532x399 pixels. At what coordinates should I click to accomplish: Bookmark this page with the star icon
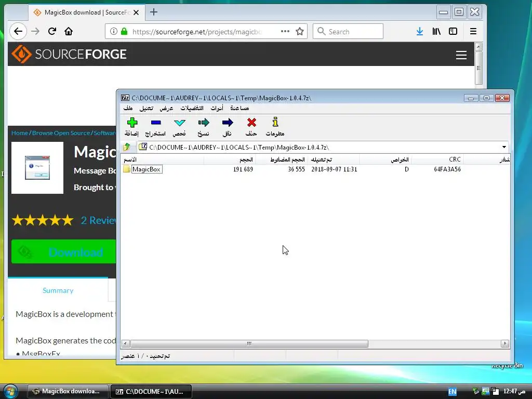click(300, 32)
